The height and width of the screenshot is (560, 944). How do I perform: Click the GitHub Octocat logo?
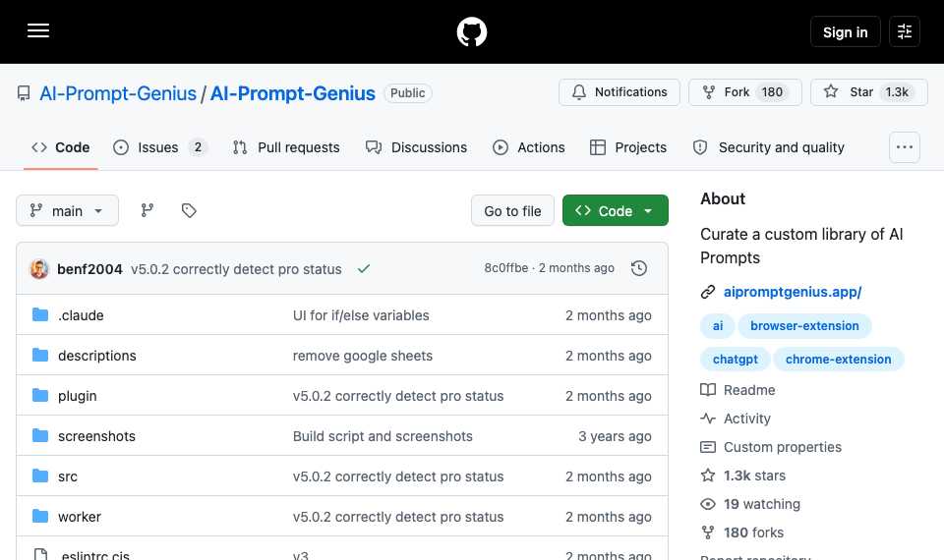pos(471,31)
